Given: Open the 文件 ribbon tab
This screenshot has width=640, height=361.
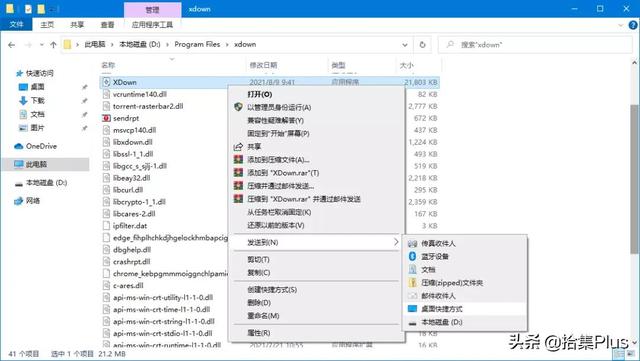Looking at the screenshot, I should (16, 25).
